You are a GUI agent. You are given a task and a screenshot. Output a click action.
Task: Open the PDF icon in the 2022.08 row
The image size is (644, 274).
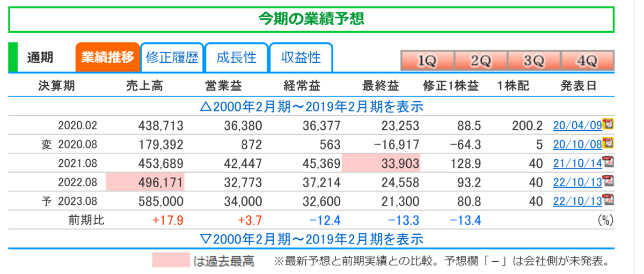coord(608,181)
